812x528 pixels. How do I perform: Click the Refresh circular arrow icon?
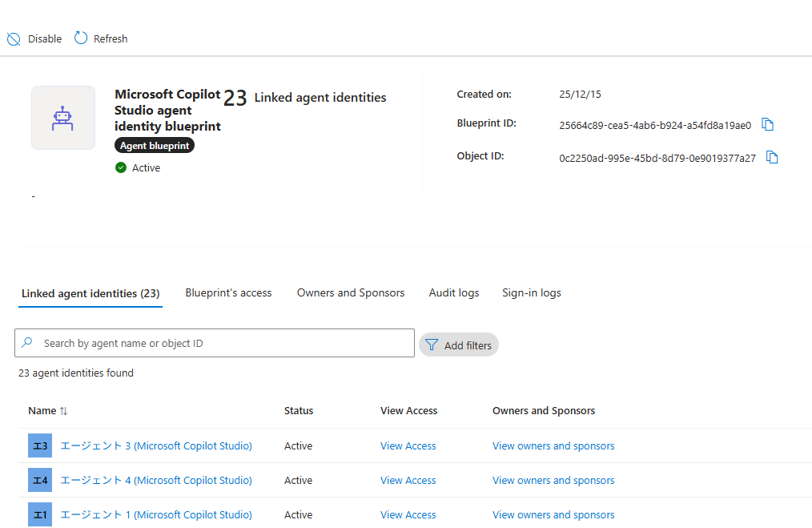pos(81,38)
